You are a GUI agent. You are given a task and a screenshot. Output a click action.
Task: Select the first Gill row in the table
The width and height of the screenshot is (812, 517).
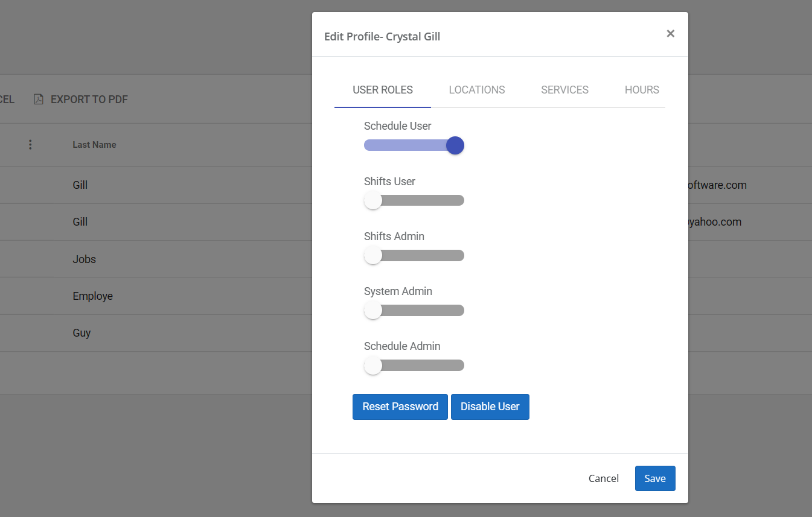[80, 185]
